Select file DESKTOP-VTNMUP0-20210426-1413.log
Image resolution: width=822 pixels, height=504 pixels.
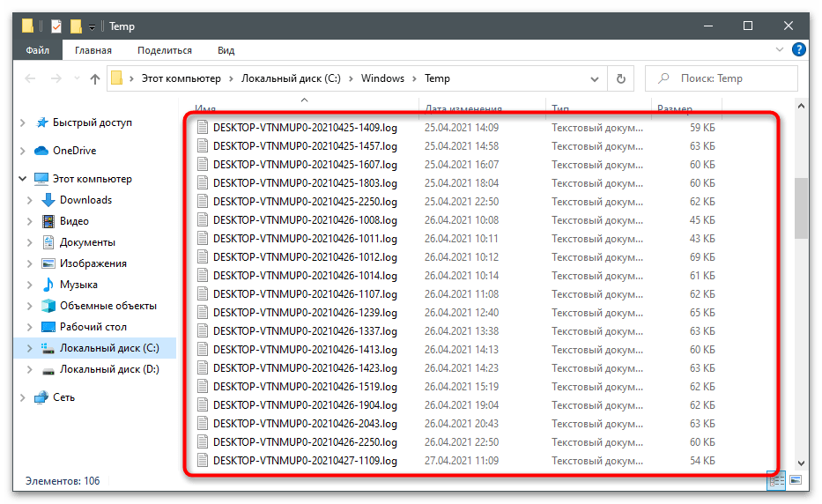pyautogui.click(x=305, y=350)
